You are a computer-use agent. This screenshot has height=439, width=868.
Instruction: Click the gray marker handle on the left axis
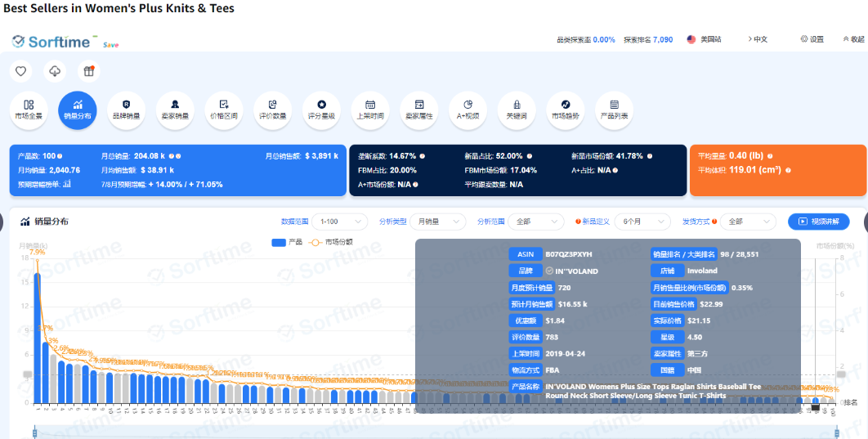coord(27,374)
